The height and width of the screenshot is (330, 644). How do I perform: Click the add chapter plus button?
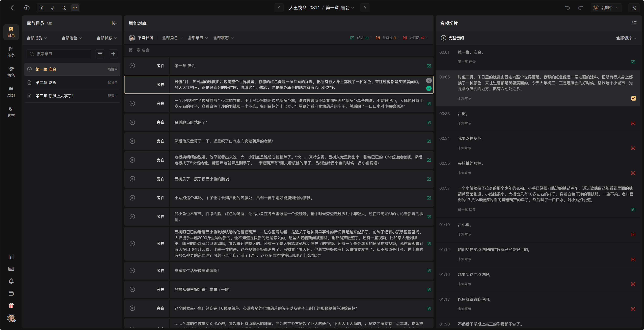pyautogui.click(x=113, y=54)
